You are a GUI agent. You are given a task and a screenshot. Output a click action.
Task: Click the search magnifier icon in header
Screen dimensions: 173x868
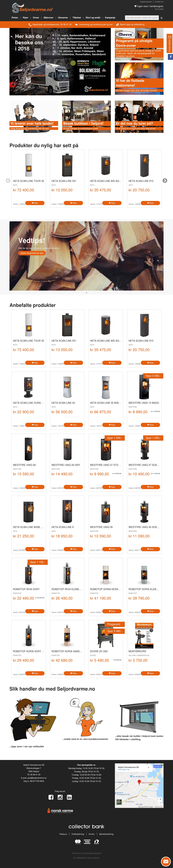pos(162,18)
